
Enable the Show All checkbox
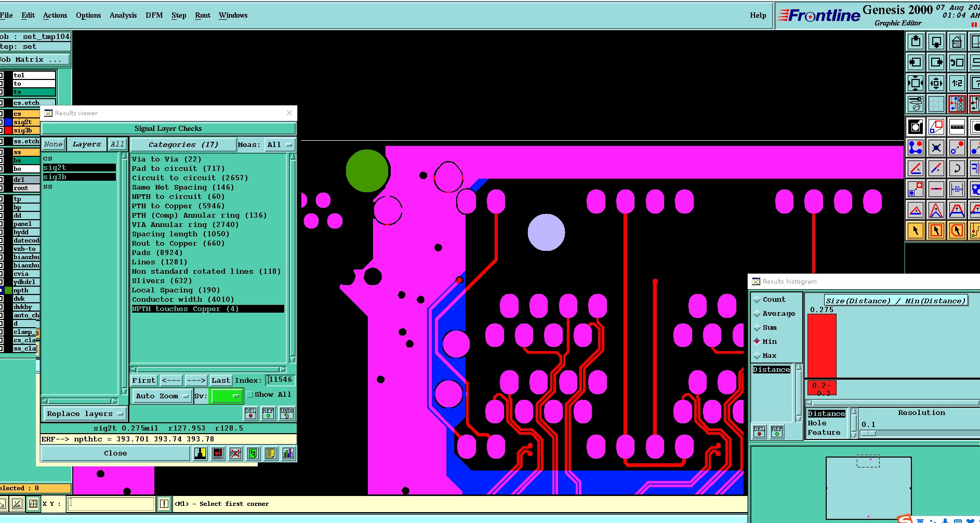coord(250,395)
